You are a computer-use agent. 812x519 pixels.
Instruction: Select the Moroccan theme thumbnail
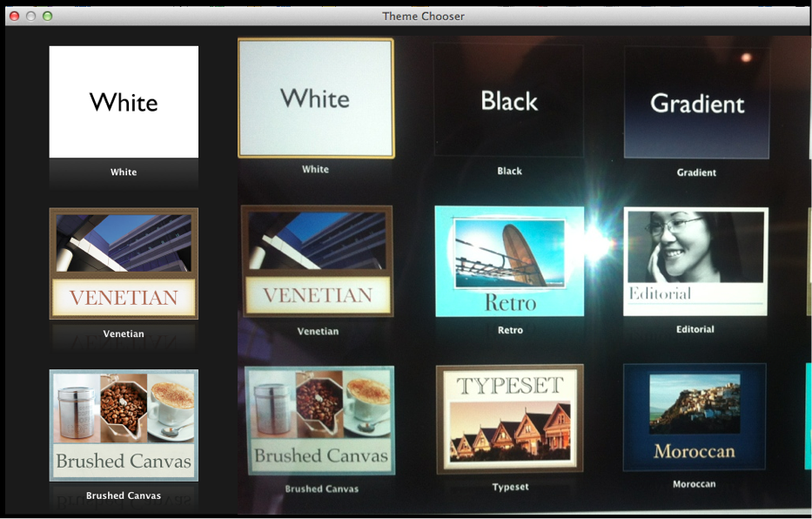695,417
